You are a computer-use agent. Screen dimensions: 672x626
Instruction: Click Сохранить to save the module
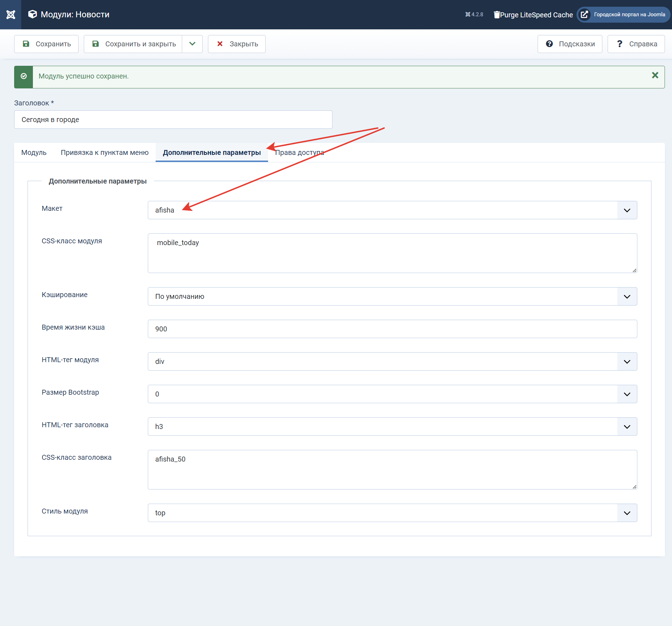(x=46, y=44)
